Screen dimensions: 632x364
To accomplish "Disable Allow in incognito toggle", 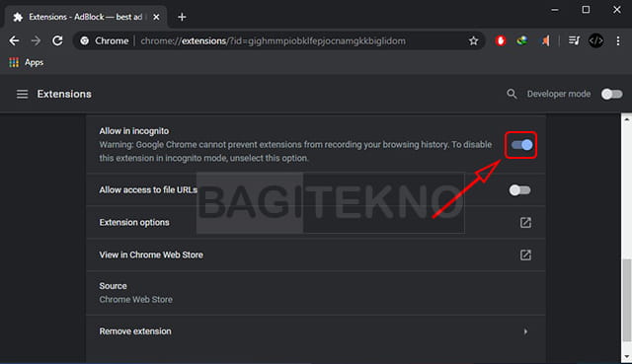I will [521, 145].
